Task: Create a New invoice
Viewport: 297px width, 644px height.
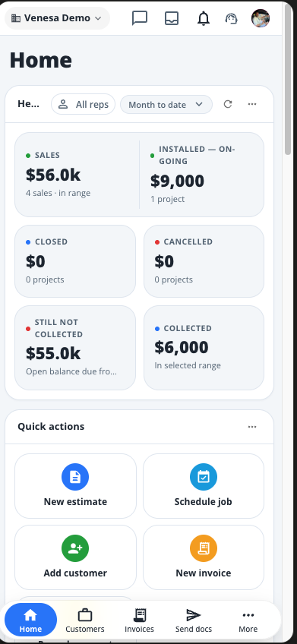Action: (204, 557)
